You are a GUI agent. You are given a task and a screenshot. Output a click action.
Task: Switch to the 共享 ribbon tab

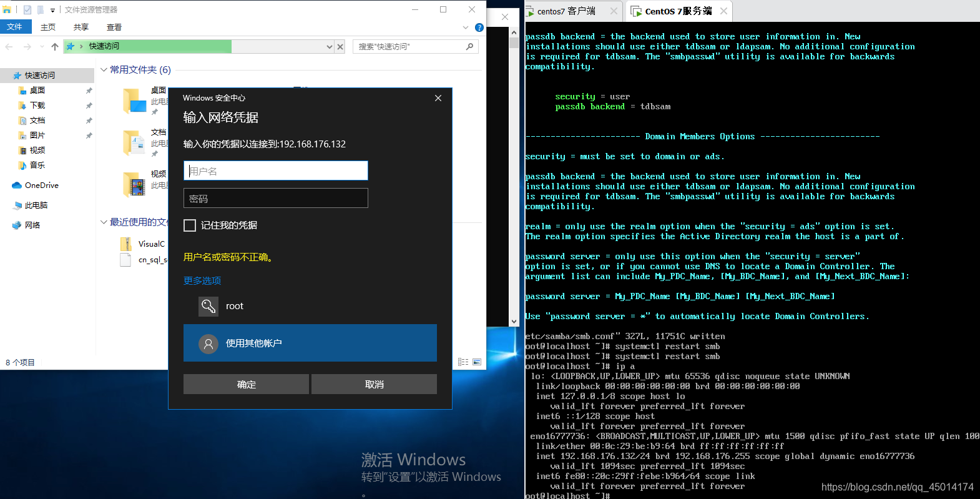(x=81, y=27)
